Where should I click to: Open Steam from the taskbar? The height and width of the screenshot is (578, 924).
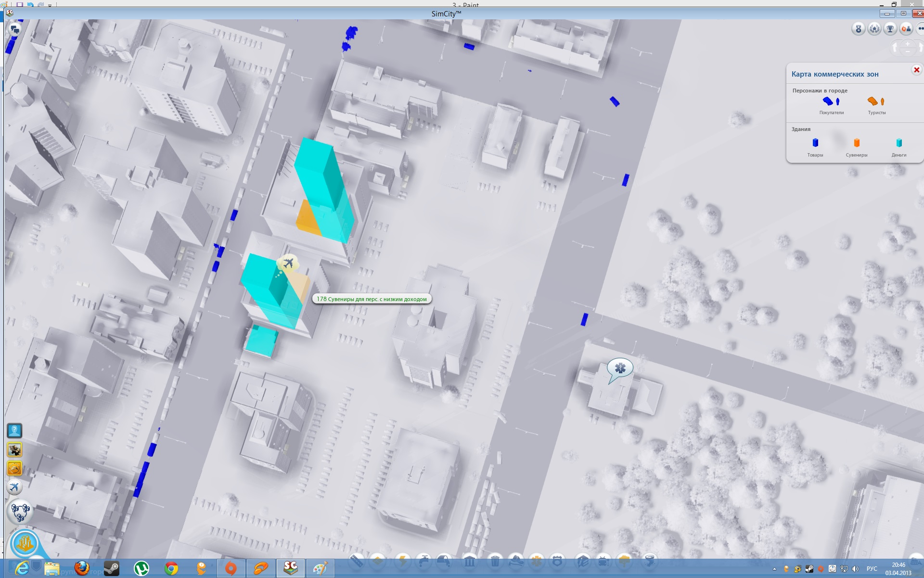[112, 569]
